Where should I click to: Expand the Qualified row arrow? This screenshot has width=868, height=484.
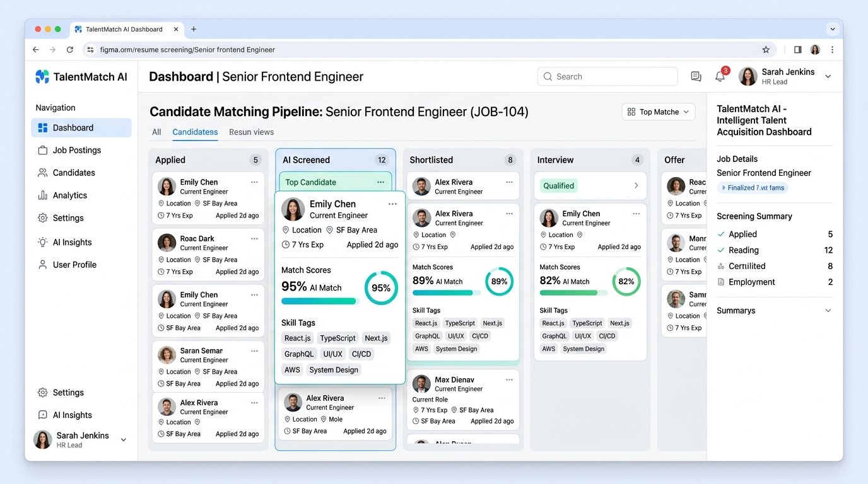click(636, 186)
